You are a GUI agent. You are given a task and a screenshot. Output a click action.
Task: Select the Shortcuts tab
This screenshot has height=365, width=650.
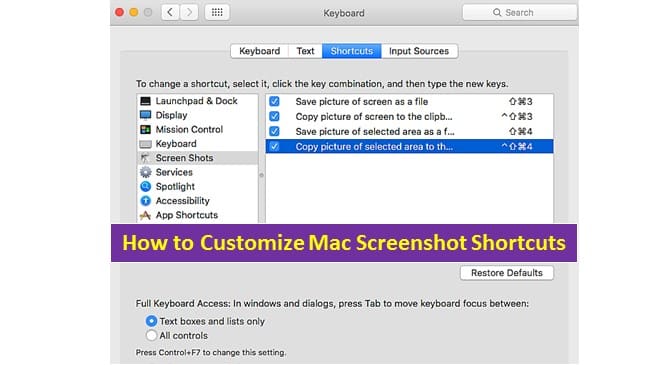(352, 51)
